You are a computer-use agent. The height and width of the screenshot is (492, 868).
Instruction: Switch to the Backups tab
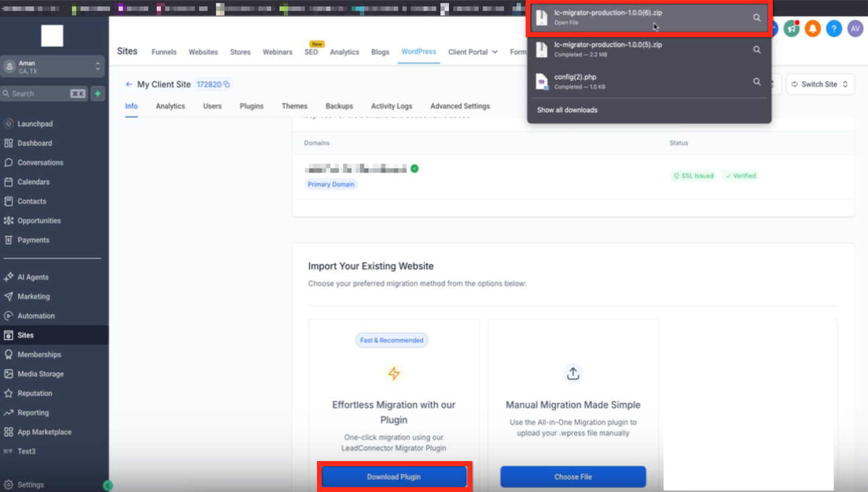point(339,106)
